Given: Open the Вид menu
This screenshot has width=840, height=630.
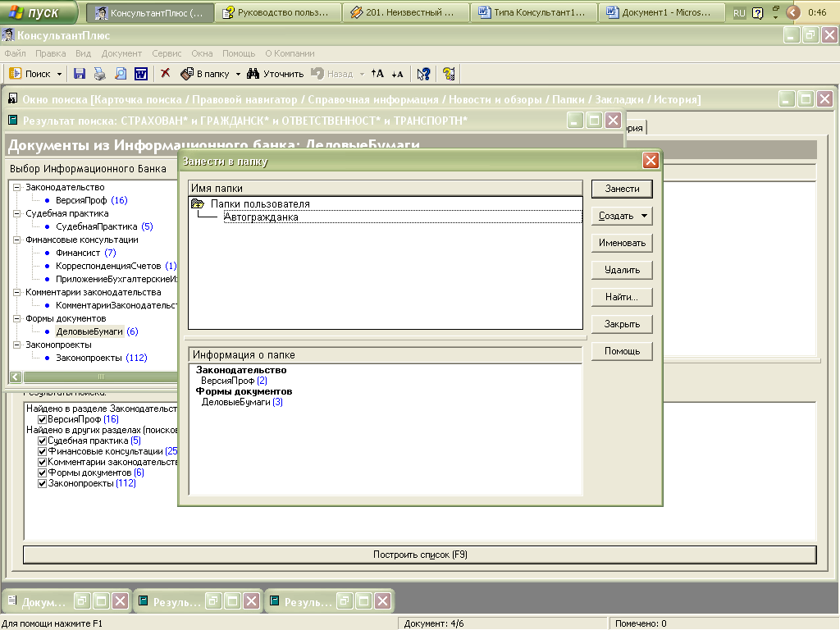Looking at the screenshot, I should tap(83, 53).
